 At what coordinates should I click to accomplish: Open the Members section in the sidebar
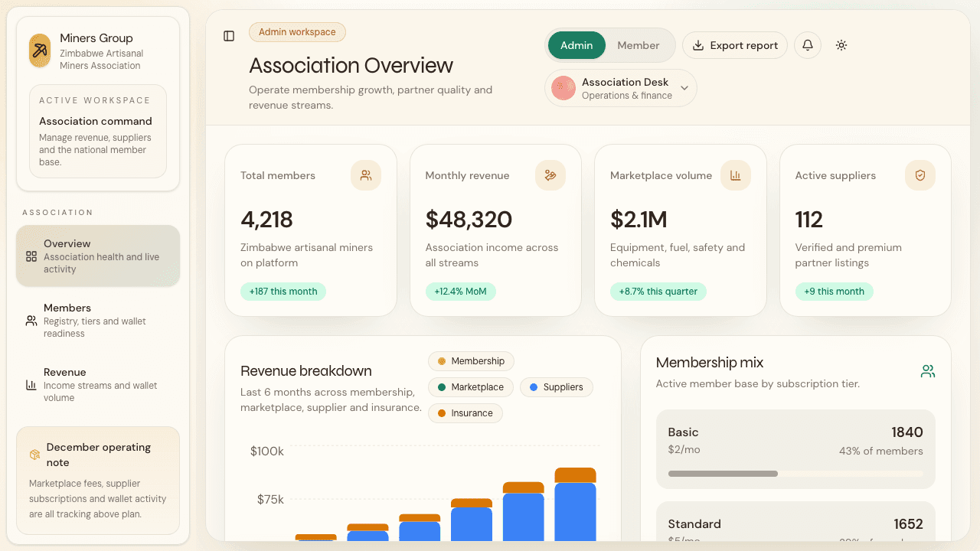click(x=97, y=320)
